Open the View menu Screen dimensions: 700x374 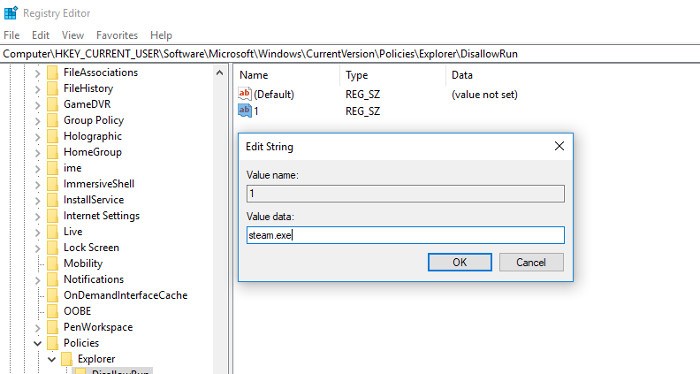pos(73,35)
